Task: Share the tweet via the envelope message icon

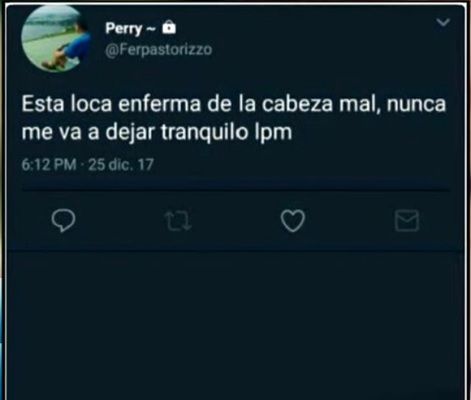Action: point(407,221)
